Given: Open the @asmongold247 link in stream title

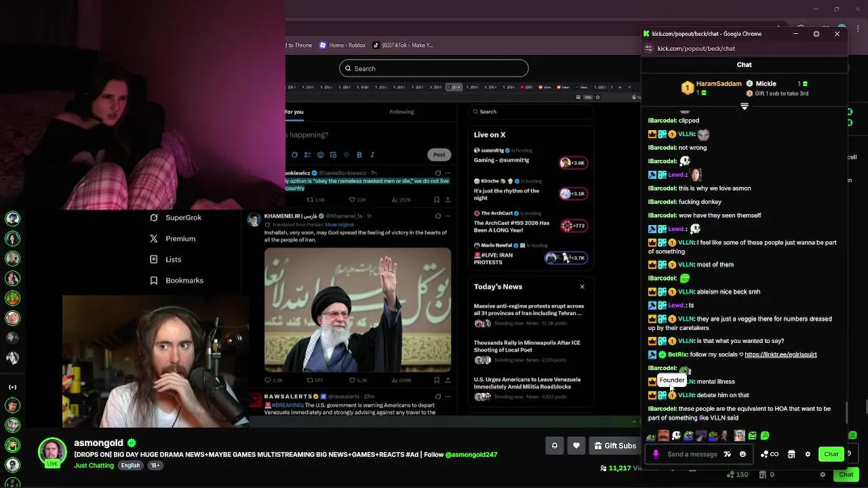Looking at the screenshot, I should 471,454.
